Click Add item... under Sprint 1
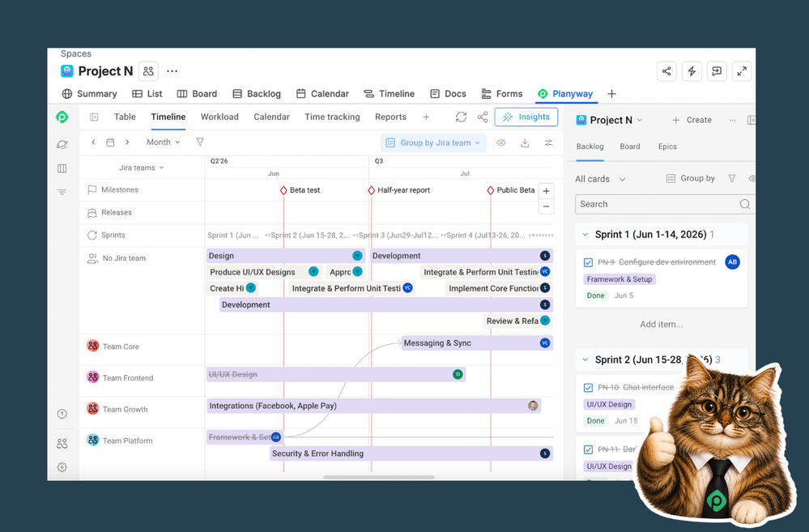The width and height of the screenshot is (809, 532). coord(661,325)
